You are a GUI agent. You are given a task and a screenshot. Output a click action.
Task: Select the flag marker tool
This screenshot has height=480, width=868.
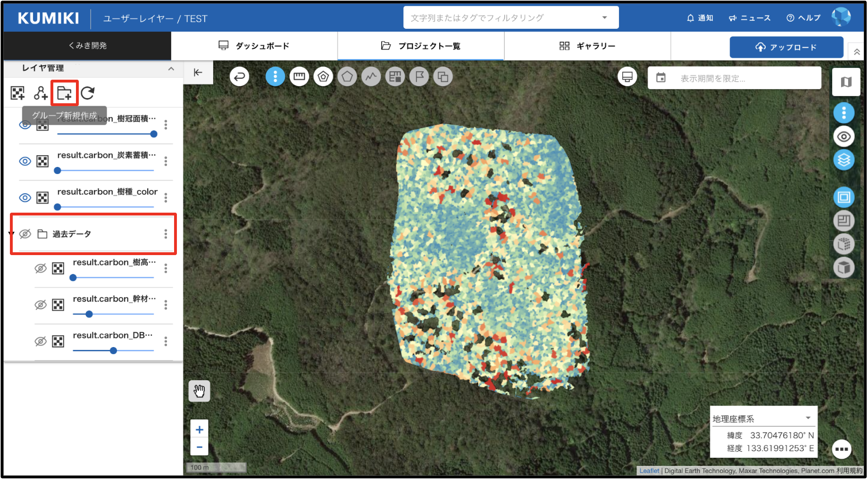[x=419, y=76]
